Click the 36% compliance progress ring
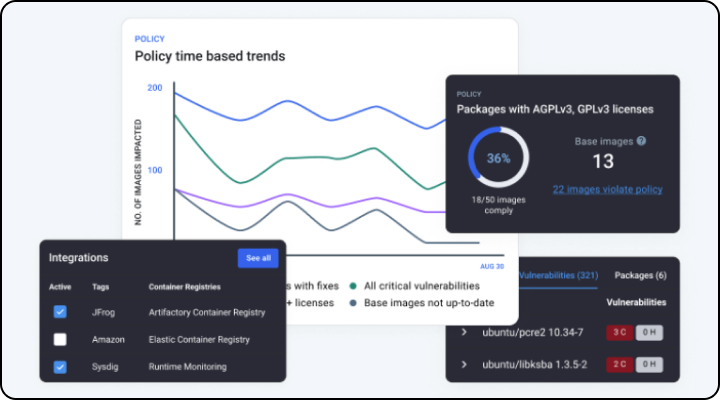 coord(498,158)
